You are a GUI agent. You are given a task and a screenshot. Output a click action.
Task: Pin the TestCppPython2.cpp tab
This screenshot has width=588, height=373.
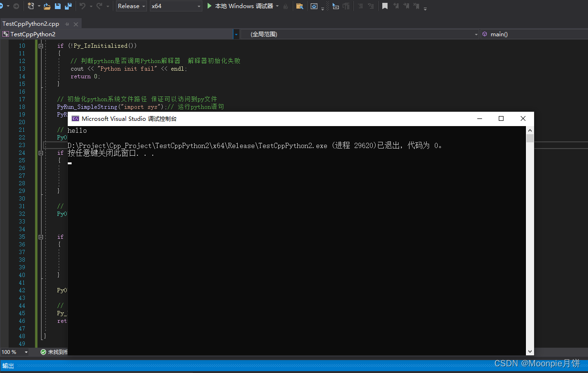[x=67, y=23]
